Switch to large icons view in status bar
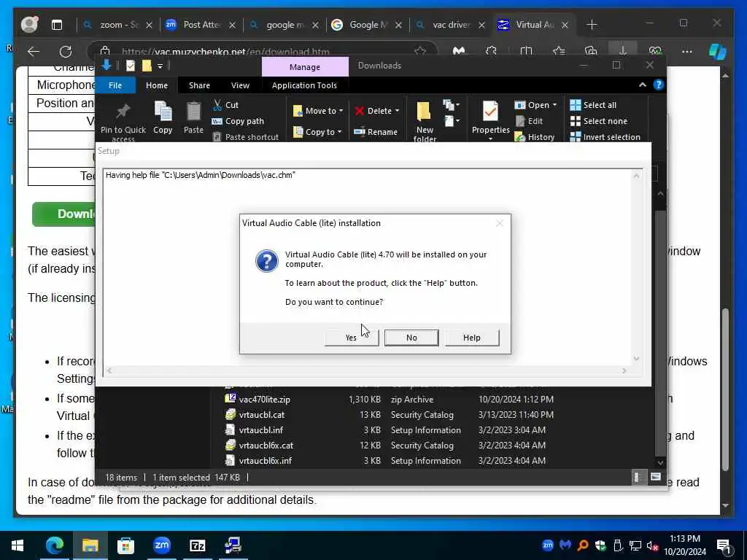747x560 pixels. tap(656, 477)
